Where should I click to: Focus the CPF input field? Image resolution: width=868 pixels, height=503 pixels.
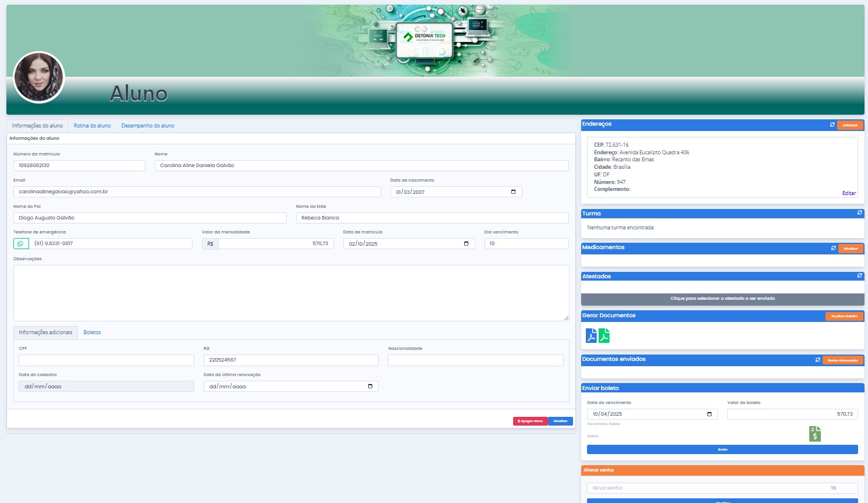click(106, 360)
